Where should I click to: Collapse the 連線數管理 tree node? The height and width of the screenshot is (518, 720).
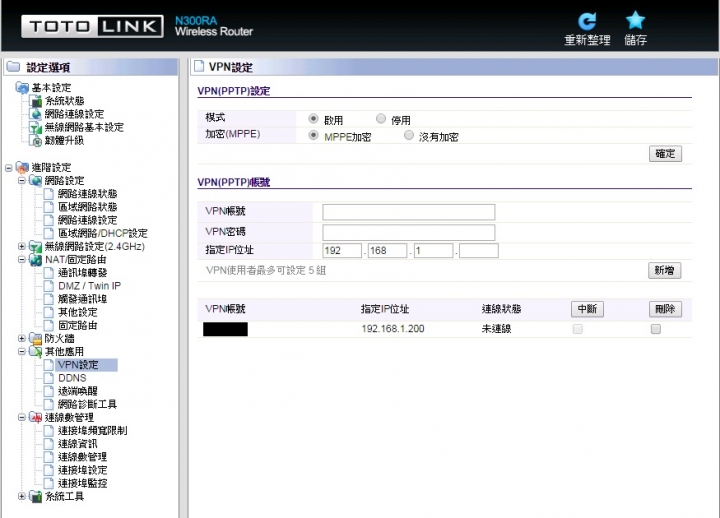click(x=22, y=417)
